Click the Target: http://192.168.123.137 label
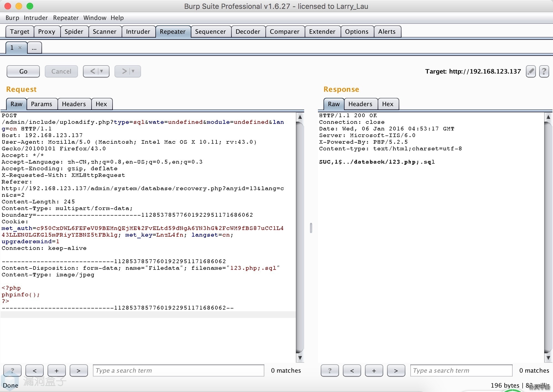 point(473,72)
